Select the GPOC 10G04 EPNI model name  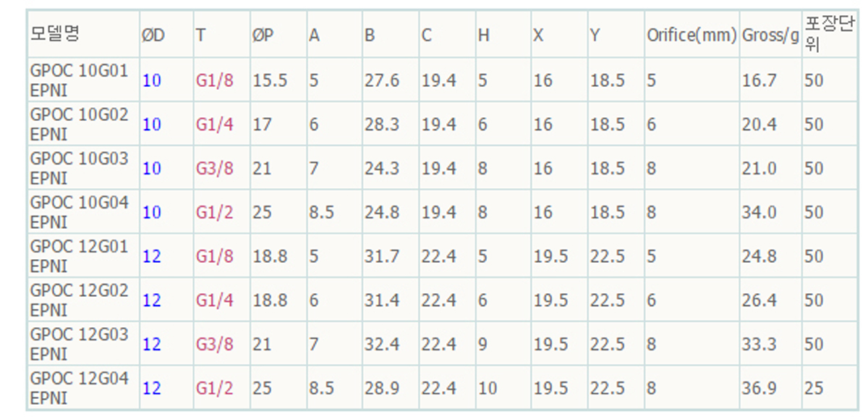(79, 212)
